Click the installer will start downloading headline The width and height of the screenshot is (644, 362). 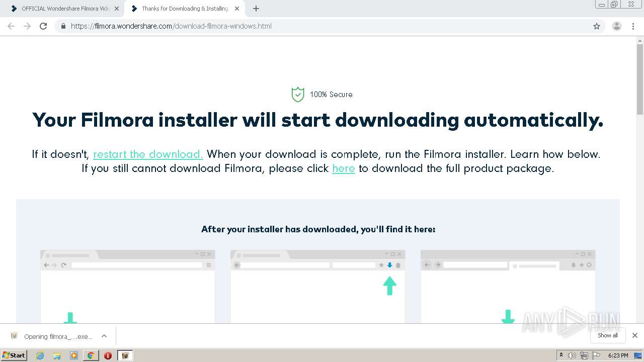(318, 120)
